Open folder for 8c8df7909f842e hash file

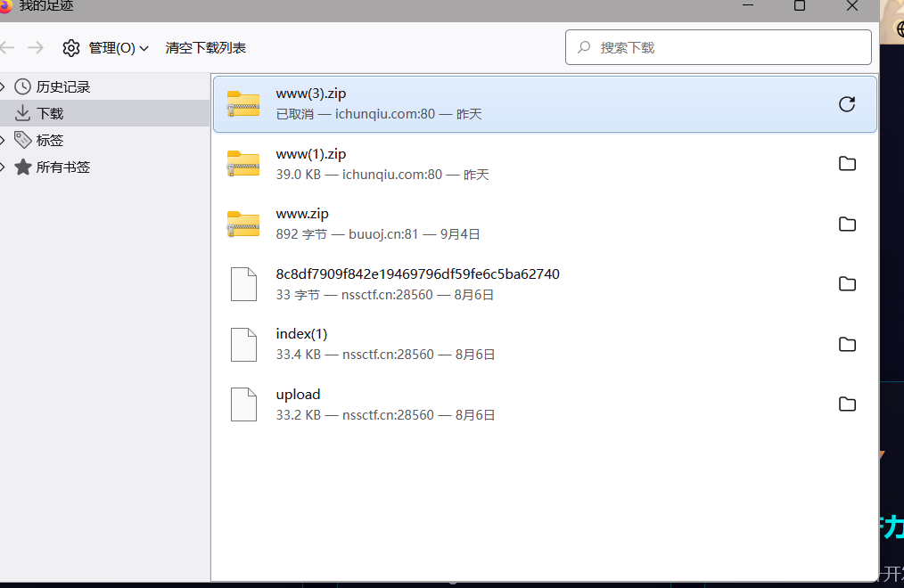pyautogui.click(x=847, y=284)
